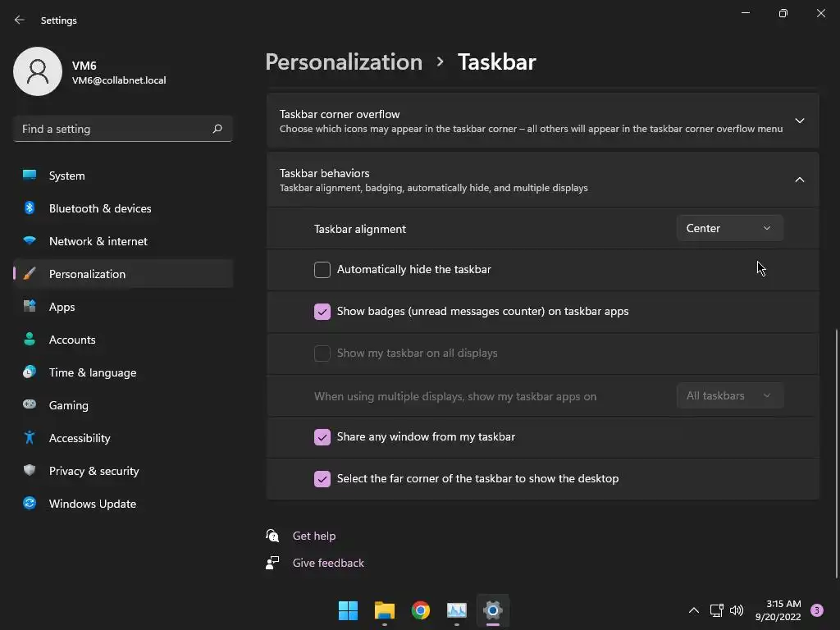Open File Explorer from the taskbar

[385, 610]
